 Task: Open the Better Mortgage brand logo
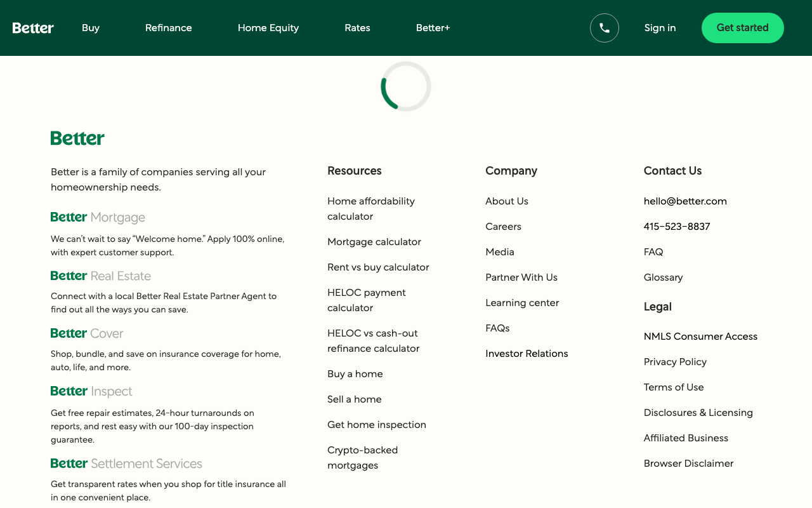98,217
